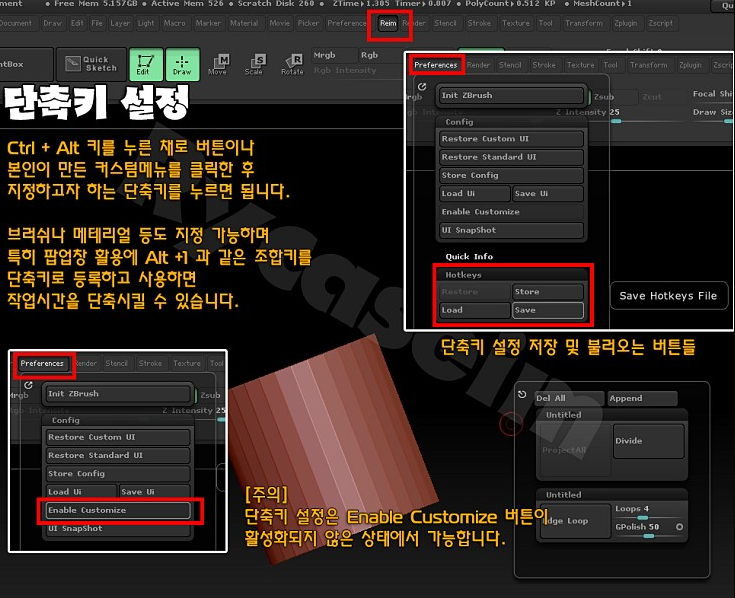Click Load Ui in the Hotkeys inset
The height and width of the screenshot is (598, 735).
tap(474, 194)
